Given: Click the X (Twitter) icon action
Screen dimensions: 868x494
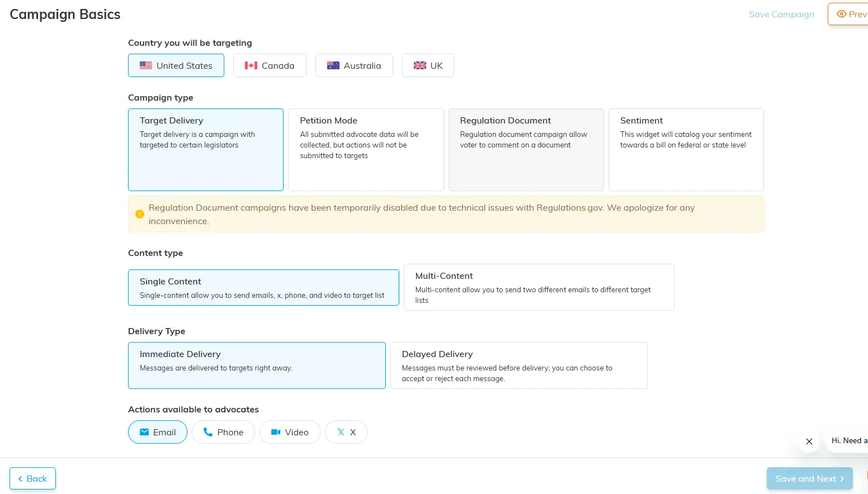Looking at the screenshot, I should (x=340, y=432).
